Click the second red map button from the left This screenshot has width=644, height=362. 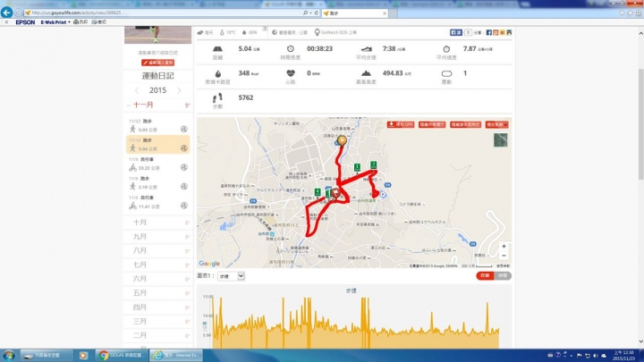tap(432, 124)
